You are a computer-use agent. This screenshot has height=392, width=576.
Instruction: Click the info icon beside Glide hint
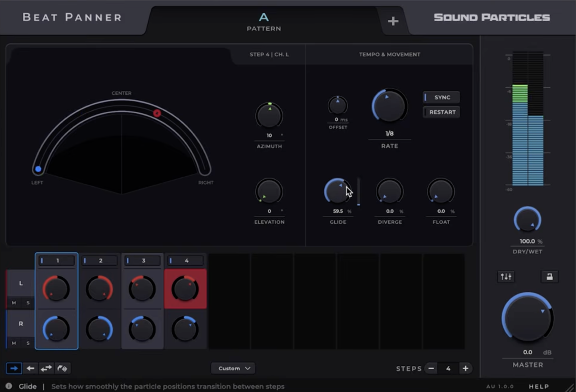click(9, 386)
